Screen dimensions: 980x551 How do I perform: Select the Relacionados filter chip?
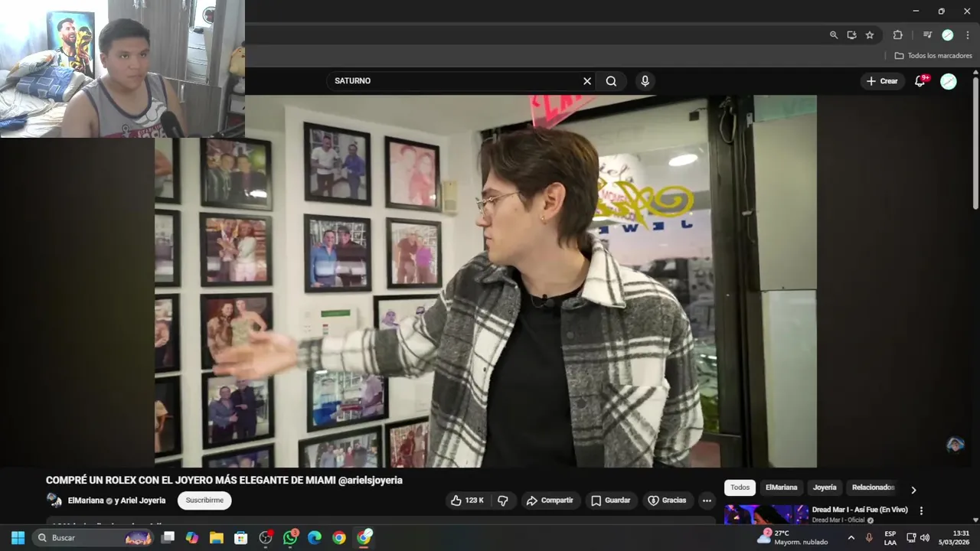click(x=873, y=487)
